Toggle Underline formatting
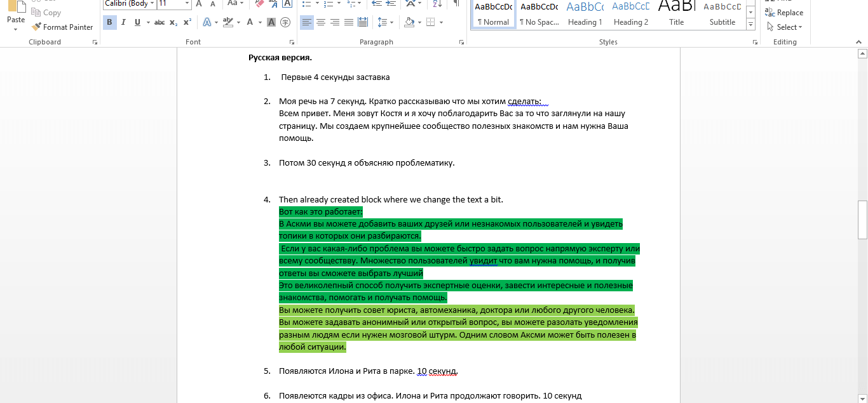868x403 pixels. (x=137, y=22)
